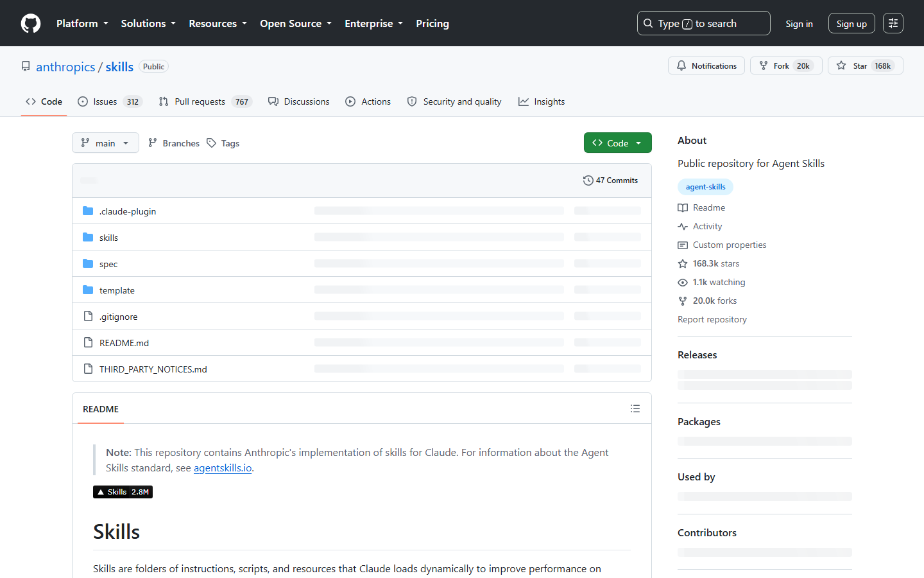Image resolution: width=924 pixels, height=578 pixels.
Task: Open 47 Commits history
Action: point(610,180)
